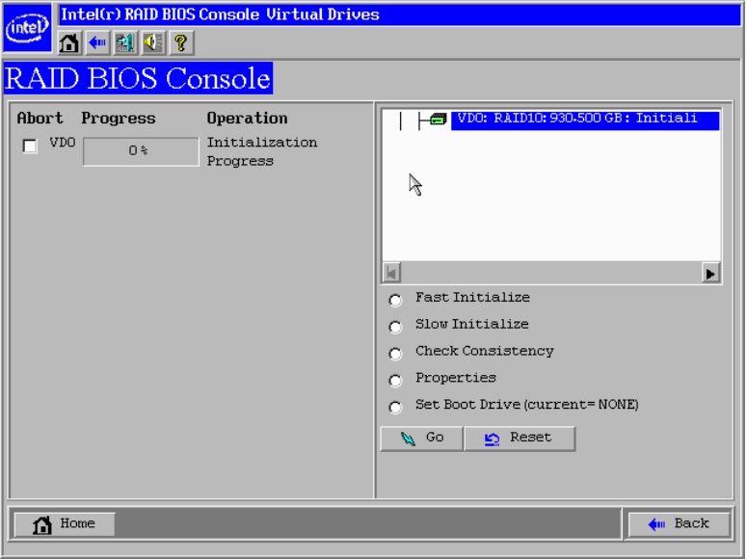This screenshot has width=747, height=560.
Task: Click the Reset button
Action: tap(520, 438)
